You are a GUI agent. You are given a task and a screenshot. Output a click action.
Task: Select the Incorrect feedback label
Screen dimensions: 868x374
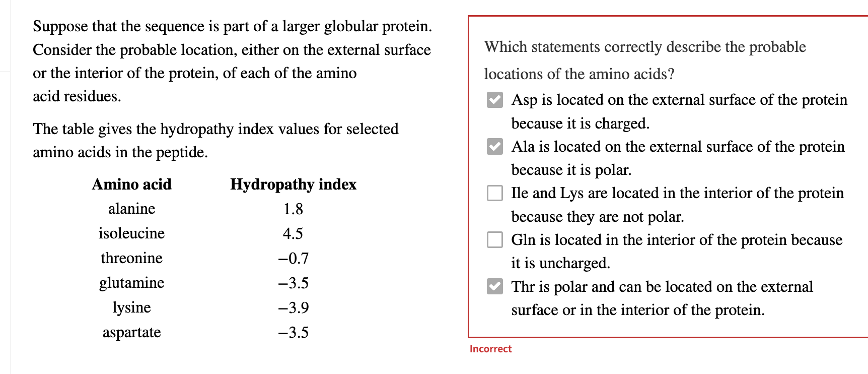click(490, 348)
